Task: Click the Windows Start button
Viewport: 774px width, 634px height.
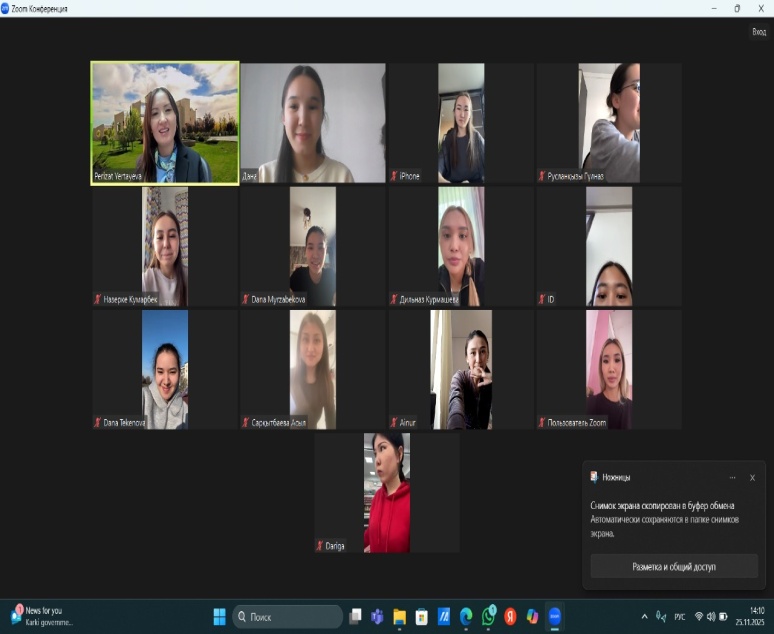Action: (x=219, y=616)
